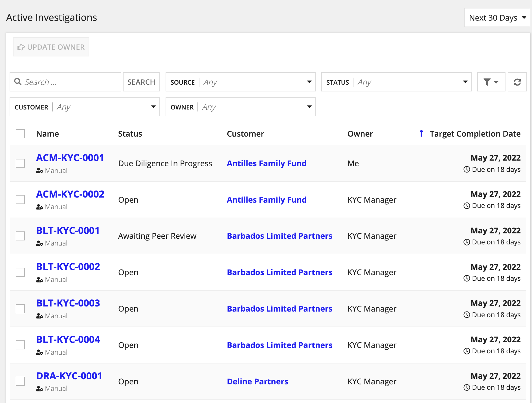532x403 pixels.
Task: Open investigation DRA-KYC-0001
Action: pyautogui.click(x=69, y=376)
